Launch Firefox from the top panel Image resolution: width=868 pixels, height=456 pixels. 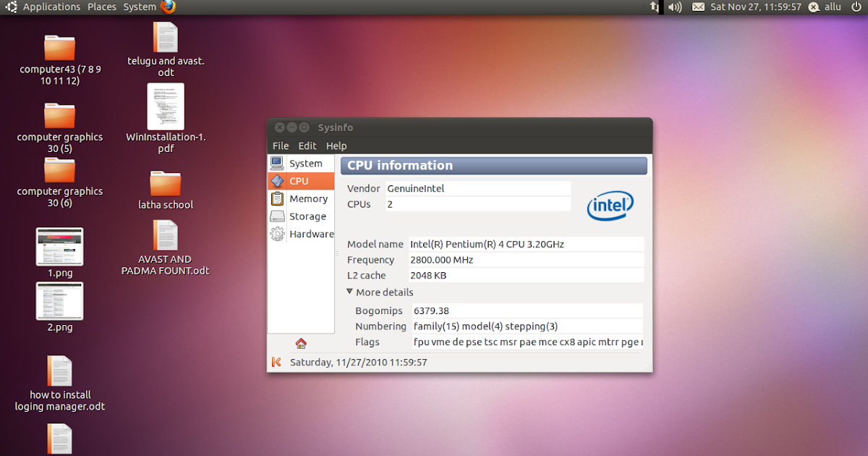click(166, 7)
